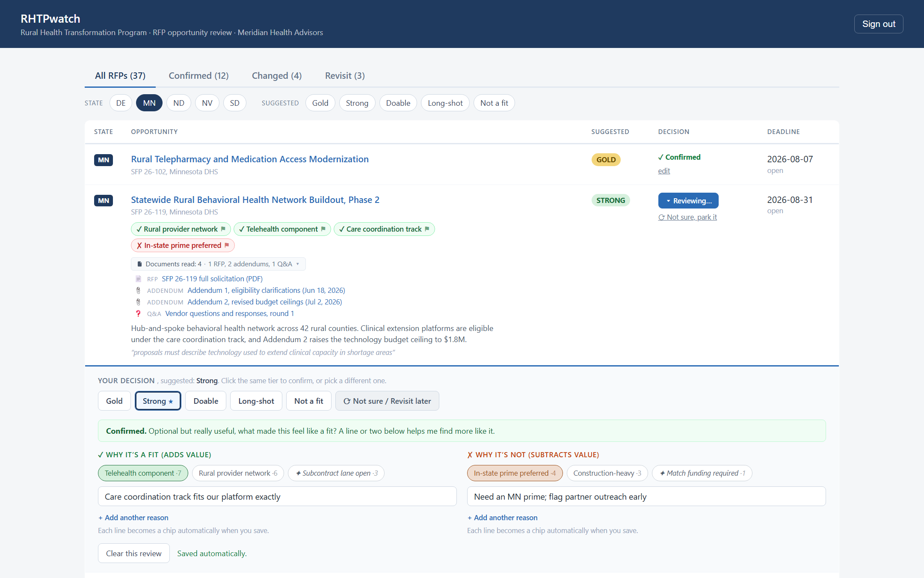Click red question mark icon beside Q&A
The width and height of the screenshot is (924, 578).
pyautogui.click(x=138, y=313)
